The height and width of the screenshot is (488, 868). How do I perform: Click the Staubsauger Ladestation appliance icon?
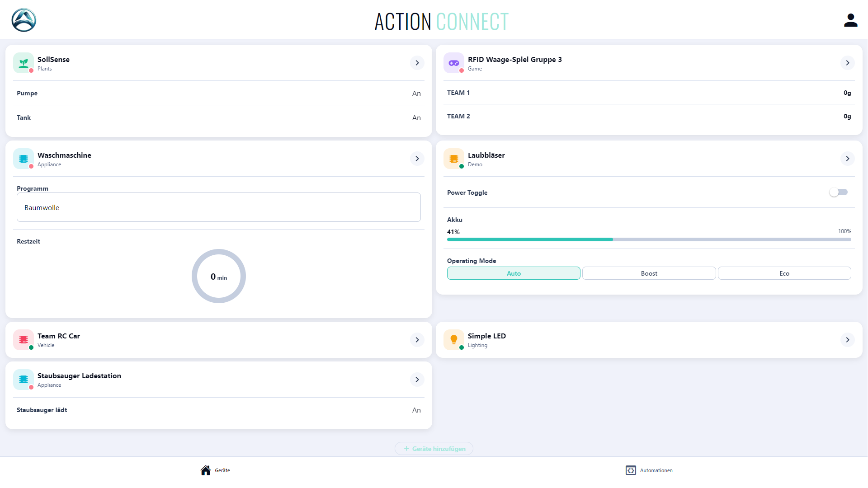pyautogui.click(x=24, y=380)
